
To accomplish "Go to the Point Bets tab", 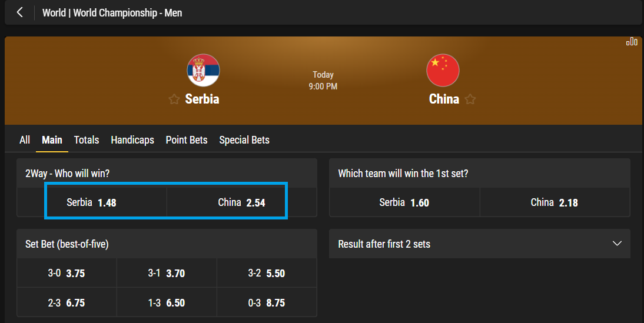I will coord(187,140).
